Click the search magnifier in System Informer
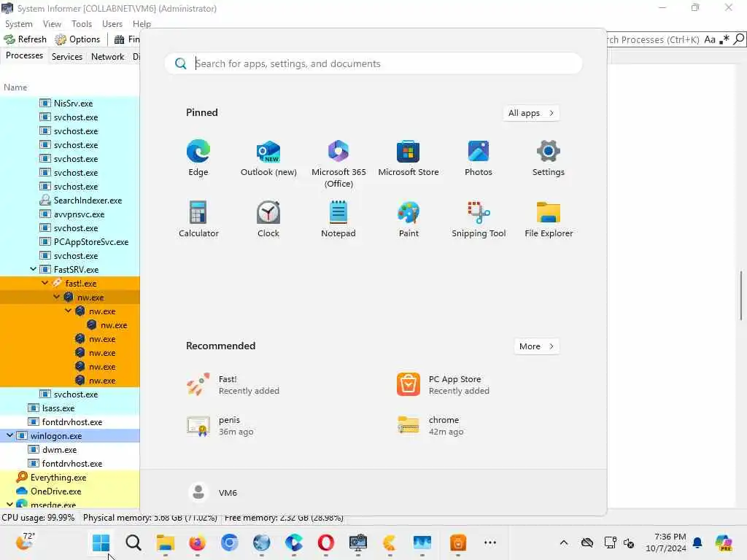The width and height of the screenshot is (747, 560). tap(739, 39)
